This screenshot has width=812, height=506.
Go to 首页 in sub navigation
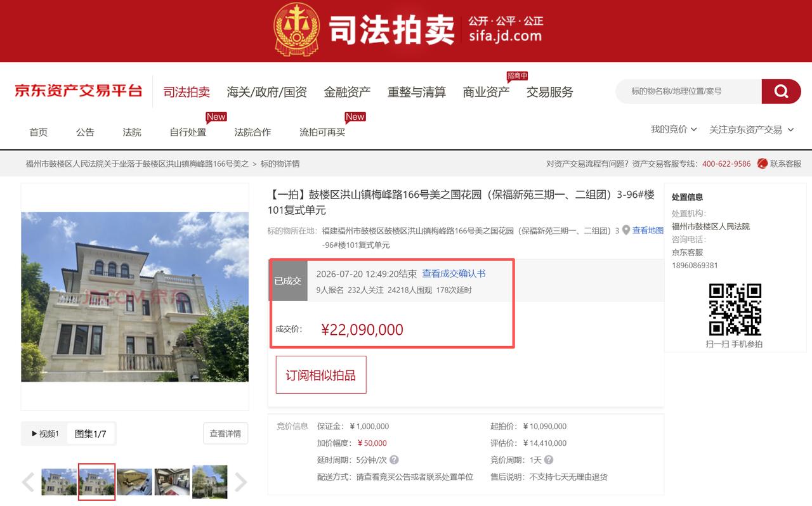[39, 132]
